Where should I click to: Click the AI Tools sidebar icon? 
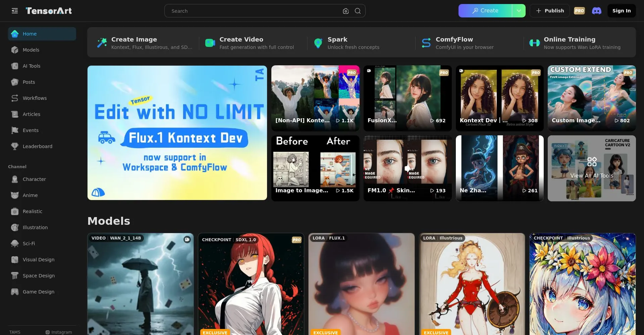[x=15, y=66]
